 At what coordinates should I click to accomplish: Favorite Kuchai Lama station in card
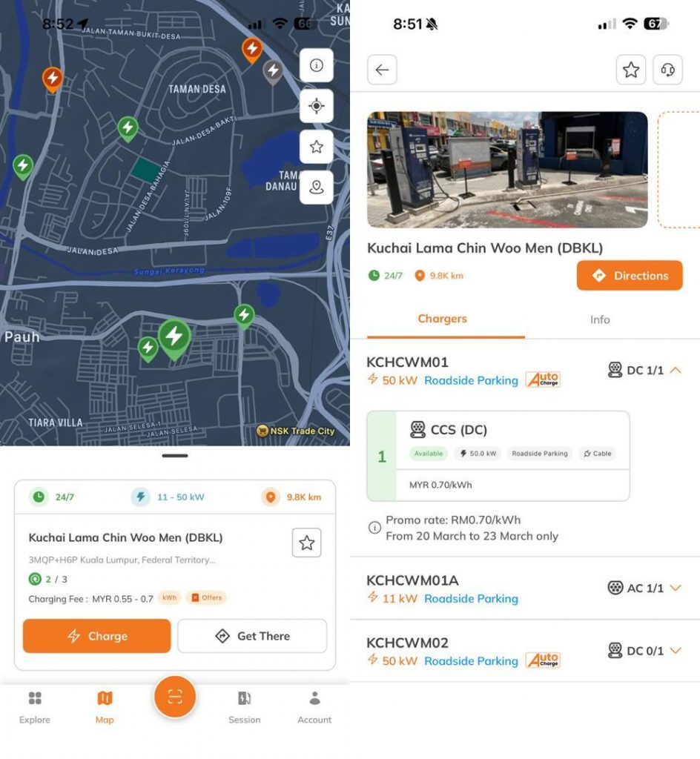point(306,543)
